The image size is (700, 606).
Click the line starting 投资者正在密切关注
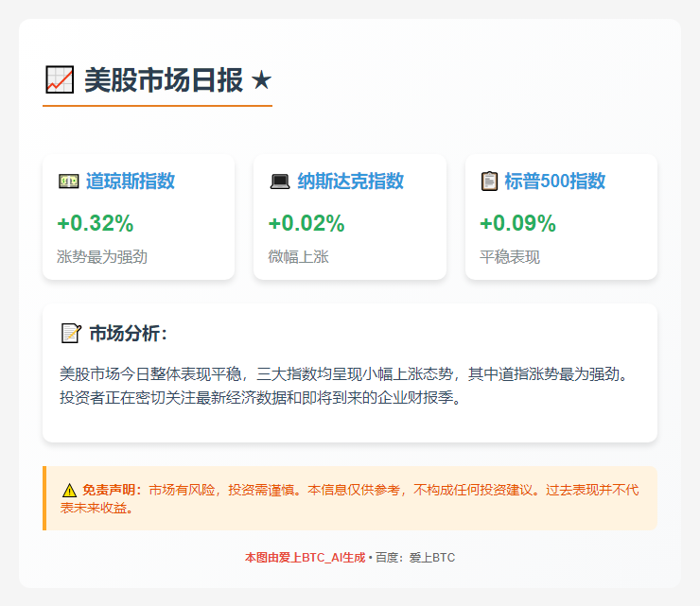point(260,397)
